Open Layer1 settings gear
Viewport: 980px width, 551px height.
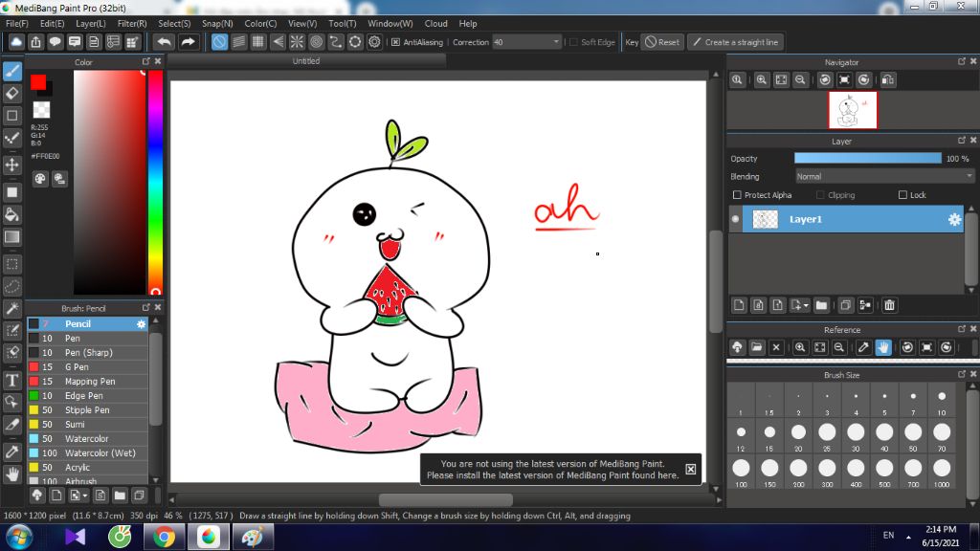point(954,219)
